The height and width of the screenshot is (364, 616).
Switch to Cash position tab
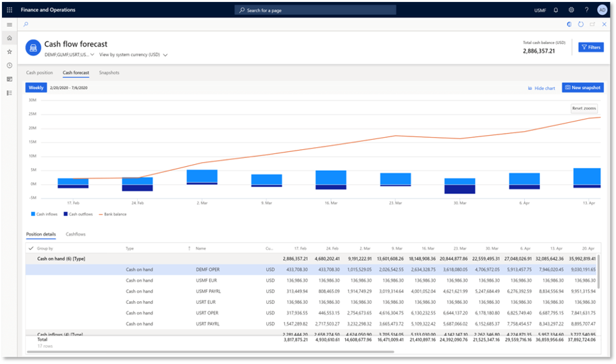(x=39, y=73)
